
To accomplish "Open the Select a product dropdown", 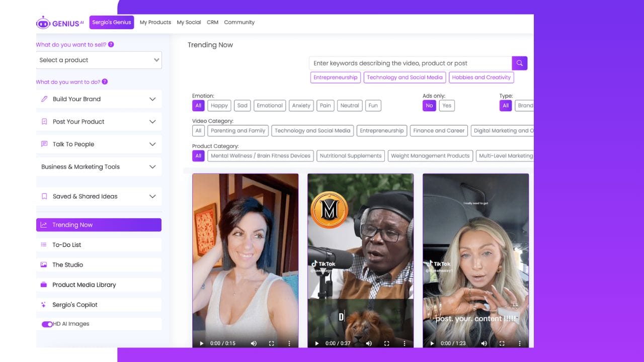I will coord(99,60).
